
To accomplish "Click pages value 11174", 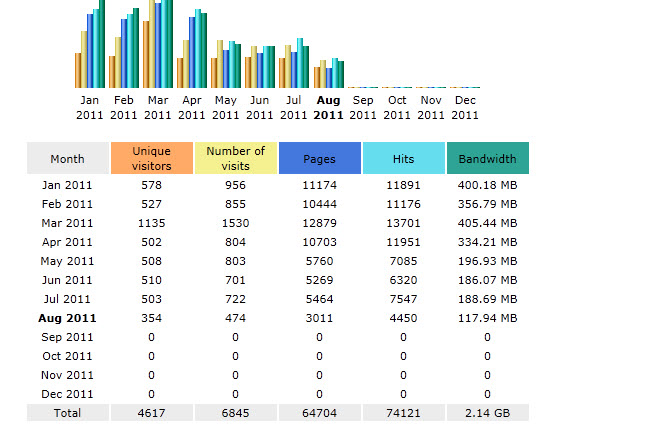I will coord(320,185).
